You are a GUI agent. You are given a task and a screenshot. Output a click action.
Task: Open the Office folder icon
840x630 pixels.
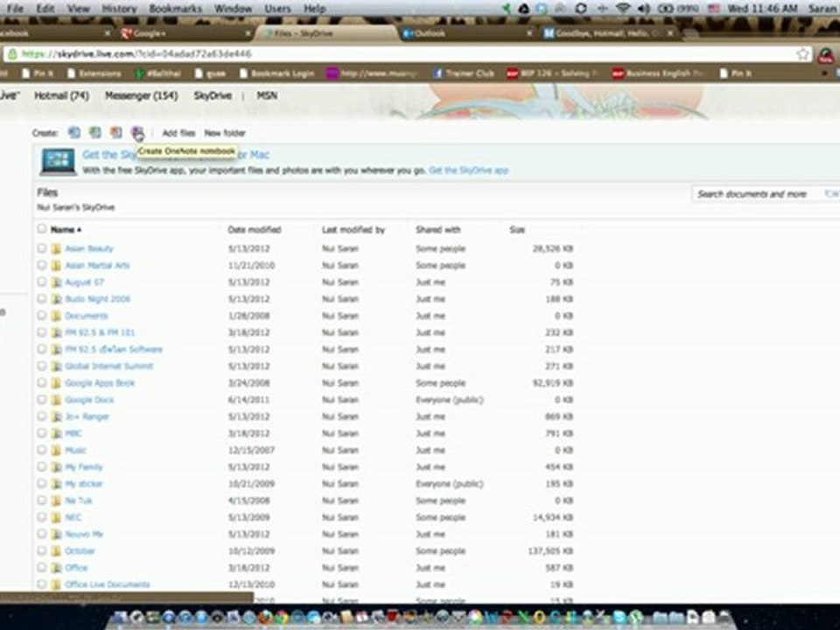tap(56, 568)
